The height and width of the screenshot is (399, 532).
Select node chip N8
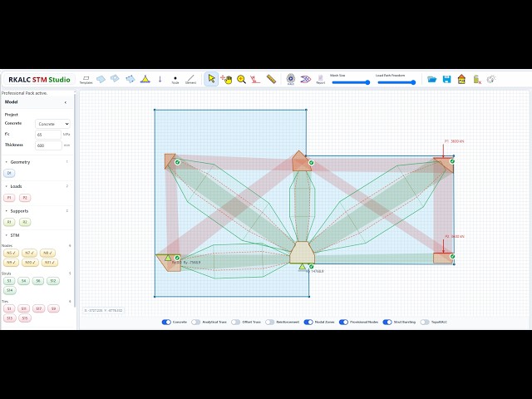point(47,253)
